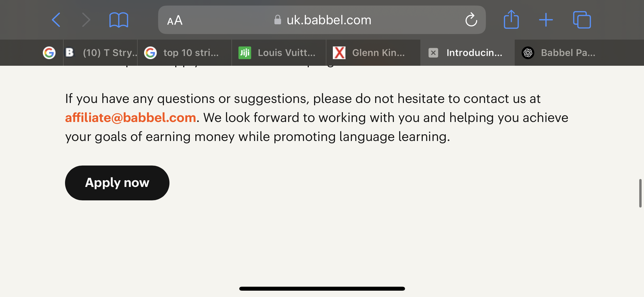Tap the padlock security icon
The image size is (644, 297).
click(278, 20)
